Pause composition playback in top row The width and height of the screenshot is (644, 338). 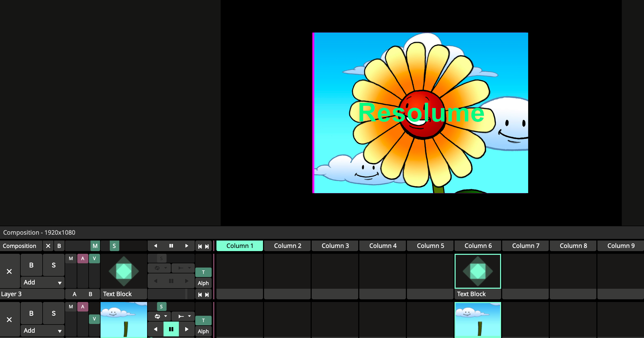click(x=171, y=246)
